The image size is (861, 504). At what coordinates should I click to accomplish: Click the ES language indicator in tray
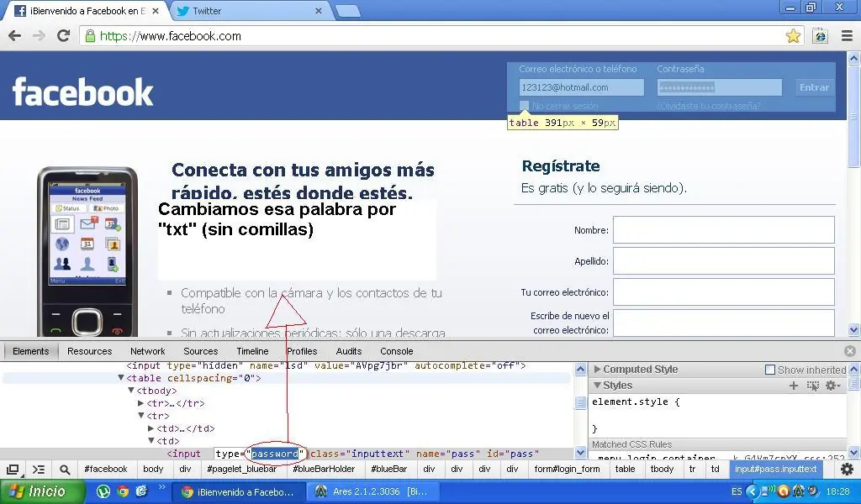737,492
